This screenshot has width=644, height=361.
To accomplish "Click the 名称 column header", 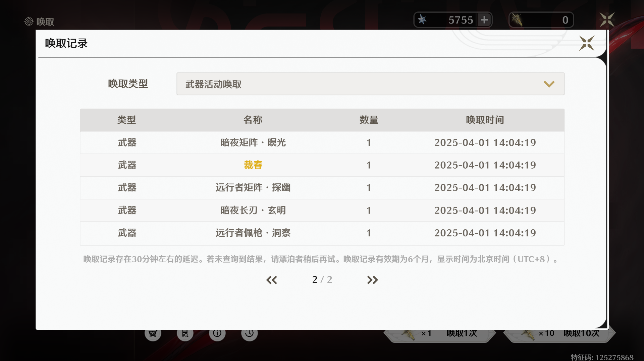I will pyautogui.click(x=253, y=120).
